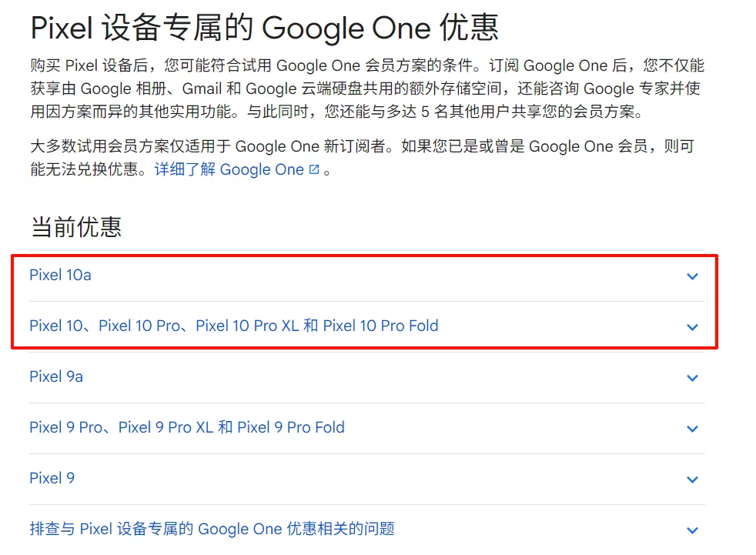756x555 pixels.
Task: Expand Pixel 9a chevron arrow
Action: click(692, 378)
